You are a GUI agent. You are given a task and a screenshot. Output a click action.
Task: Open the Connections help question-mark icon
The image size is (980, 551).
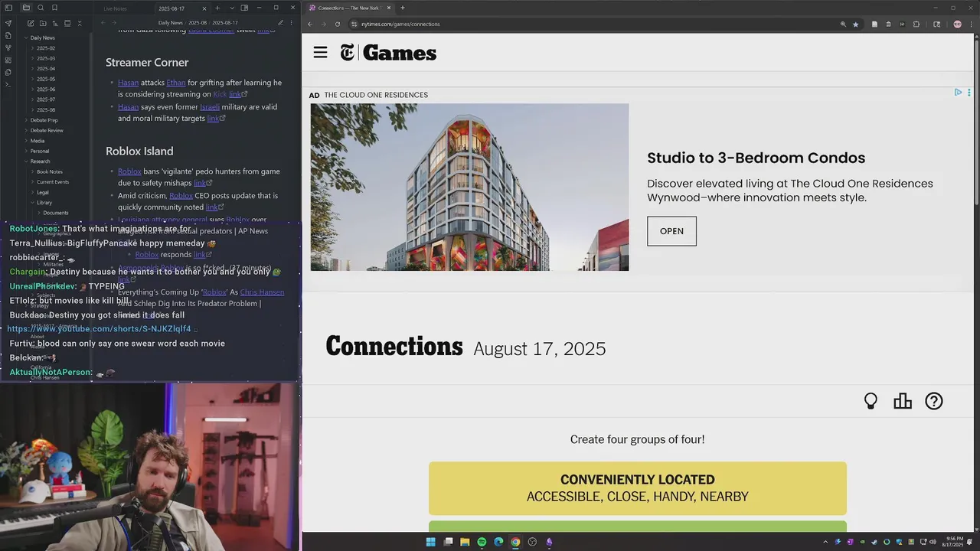tap(934, 401)
